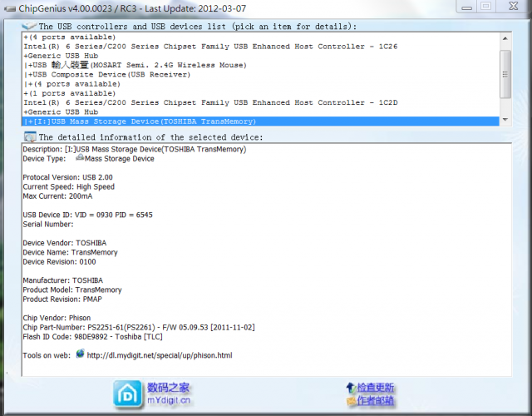Click the Description line in details pane
Viewport: 532px width, 416px height.
click(x=135, y=149)
